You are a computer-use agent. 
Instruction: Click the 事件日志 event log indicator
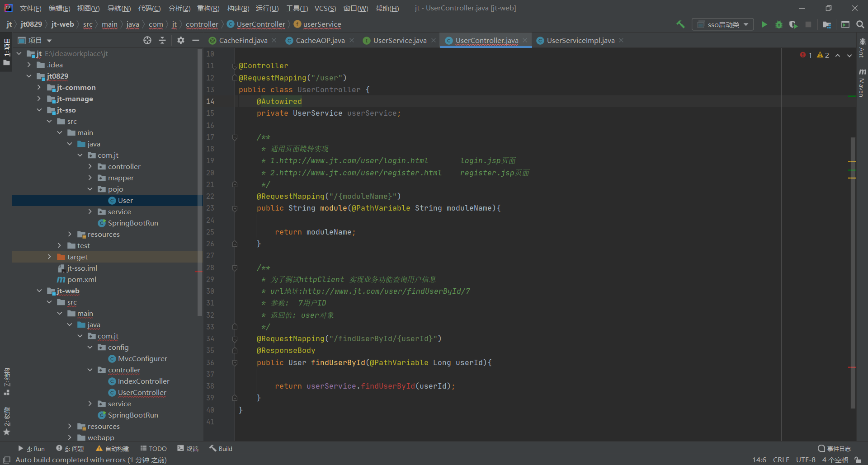(835, 448)
